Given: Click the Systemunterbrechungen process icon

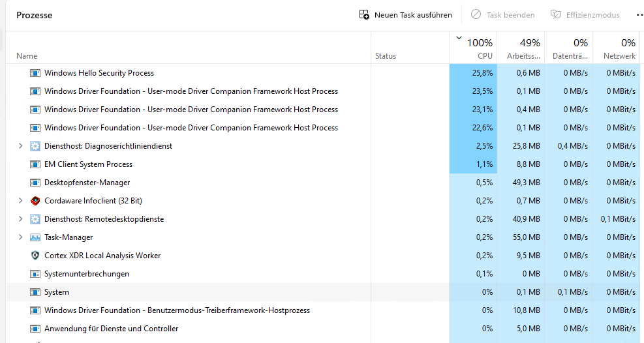Looking at the screenshot, I should [35, 274].
